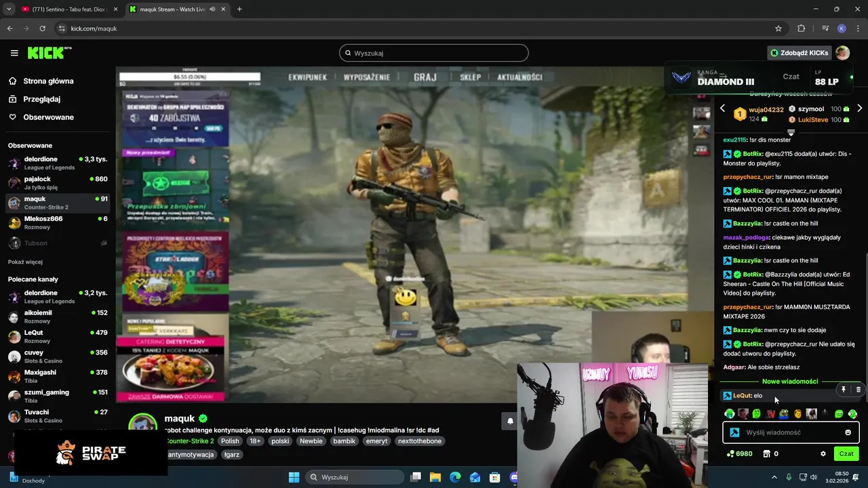Expand followed list with Pokaż więcej
Viewport: 868px width, 488px height.
coord(25,262)
